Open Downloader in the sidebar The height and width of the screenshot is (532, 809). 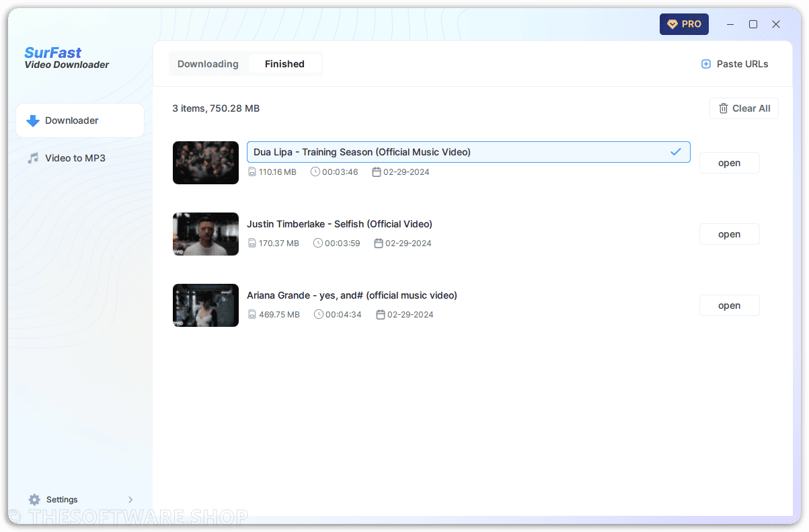pos(80,120)
